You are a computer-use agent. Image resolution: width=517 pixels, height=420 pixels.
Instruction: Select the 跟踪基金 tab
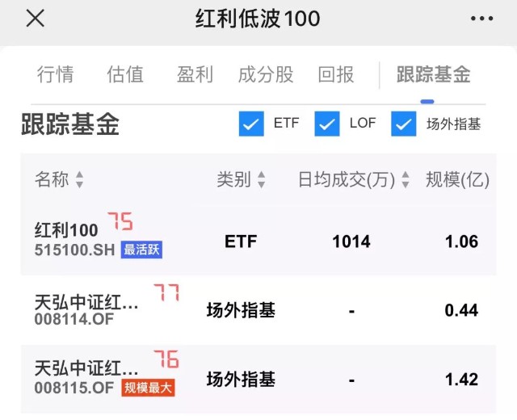pyautogui.click(x=433, y=75)
